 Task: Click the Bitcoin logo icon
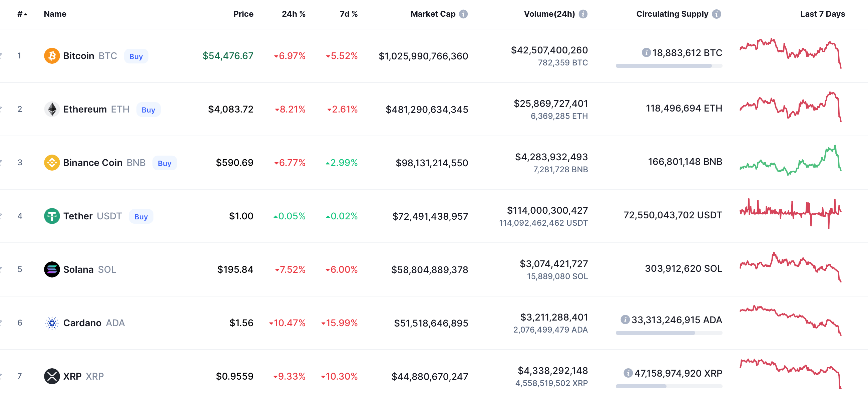click(x=52, y=56)
